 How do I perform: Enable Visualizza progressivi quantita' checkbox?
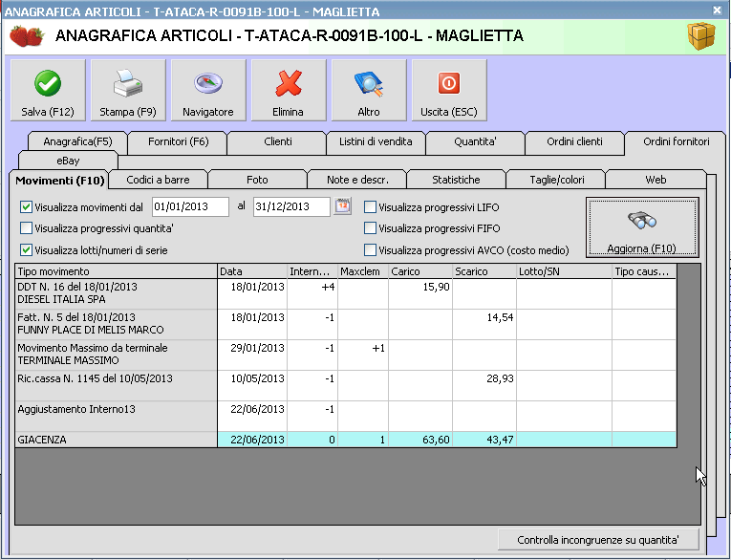click(26, 228)
